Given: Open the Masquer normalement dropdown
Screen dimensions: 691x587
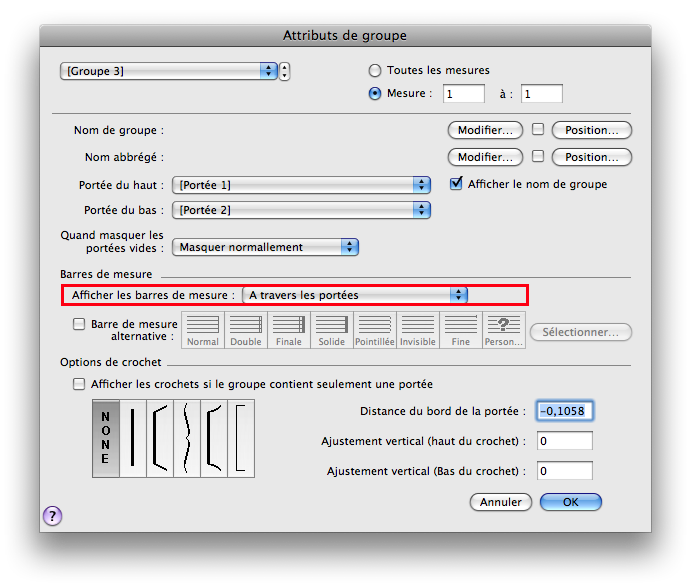Looking at the screenshot, I should pyautogui.click(x=265, y=247).
